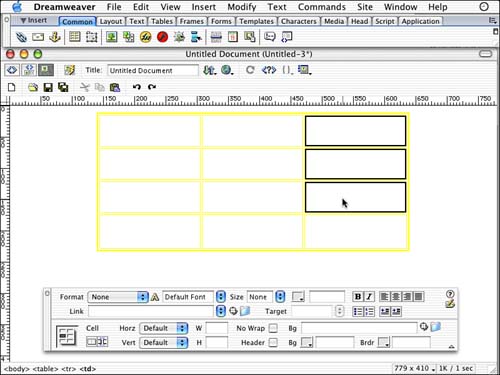Click the Reference icon

pos(269,70)
